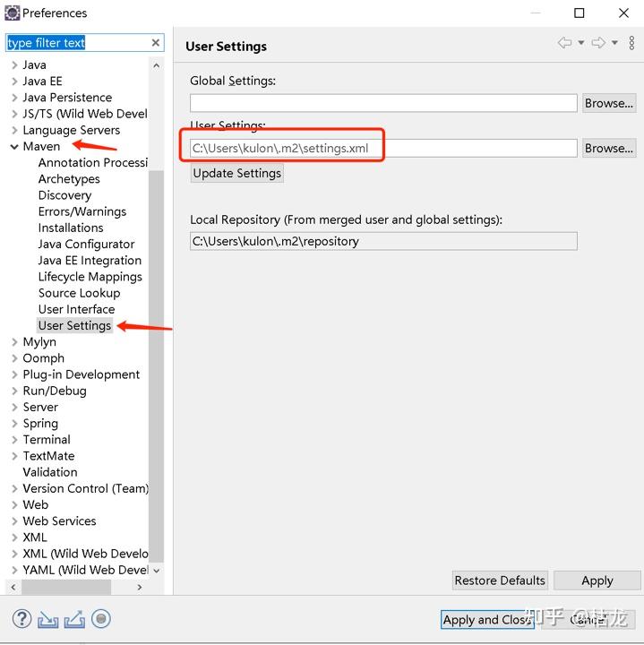Open the Help icon at bottom left
Image resolution: width=644 pixels, height=645 pixels.
coord(22,618)
